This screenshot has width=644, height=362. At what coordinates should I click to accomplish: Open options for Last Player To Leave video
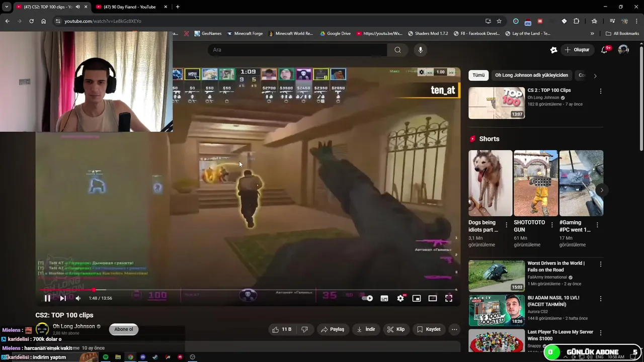click(600, 333)
